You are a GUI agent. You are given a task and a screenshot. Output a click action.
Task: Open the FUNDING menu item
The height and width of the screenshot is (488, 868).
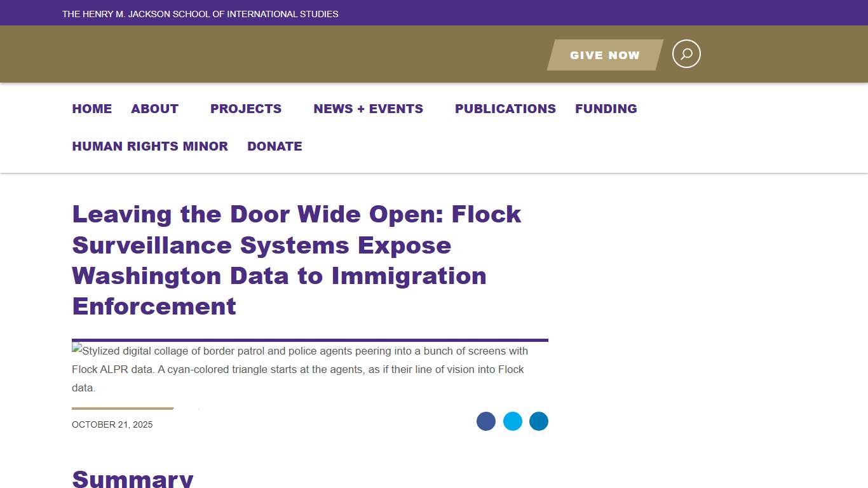tap(606, 109)
